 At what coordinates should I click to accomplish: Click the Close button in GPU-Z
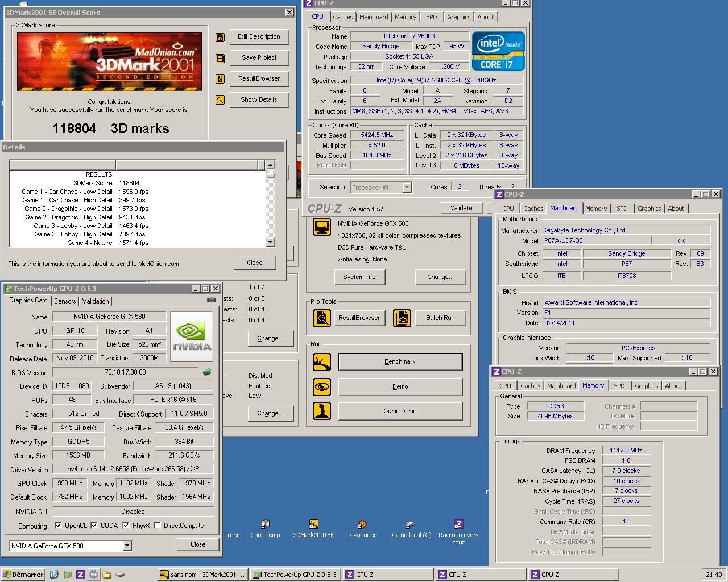198,544
